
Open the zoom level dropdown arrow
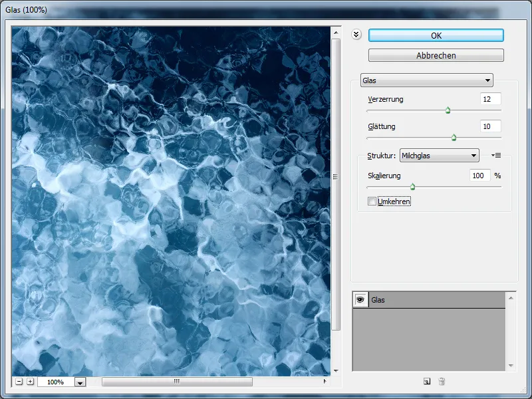pos(80,382)
